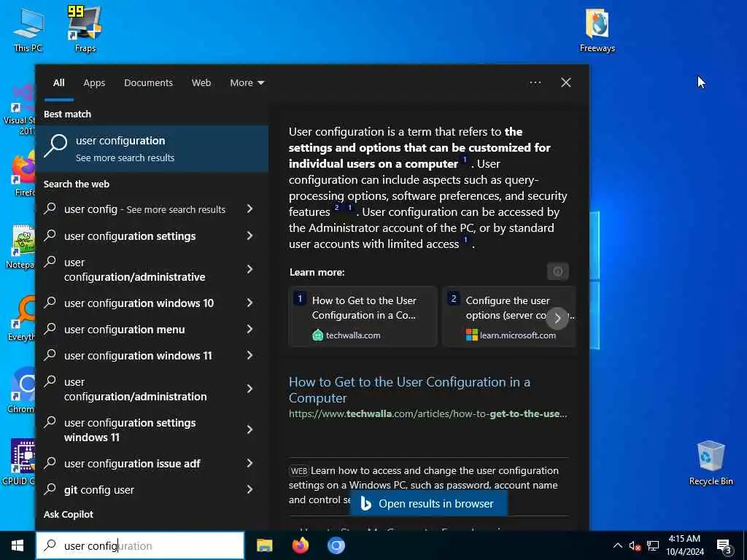The image size is (747, 560).
Task: Expand arrow for 'user configuration windows 10'
Action: click(249, 303)
